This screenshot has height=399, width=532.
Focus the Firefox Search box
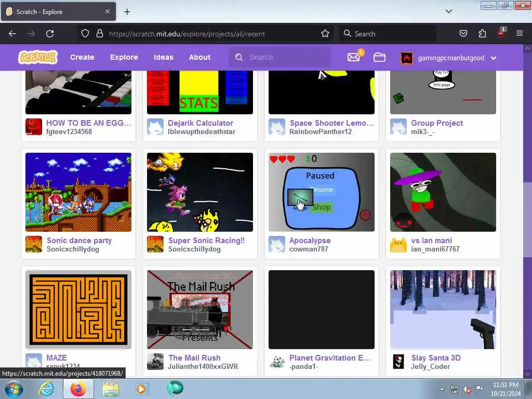388,34
